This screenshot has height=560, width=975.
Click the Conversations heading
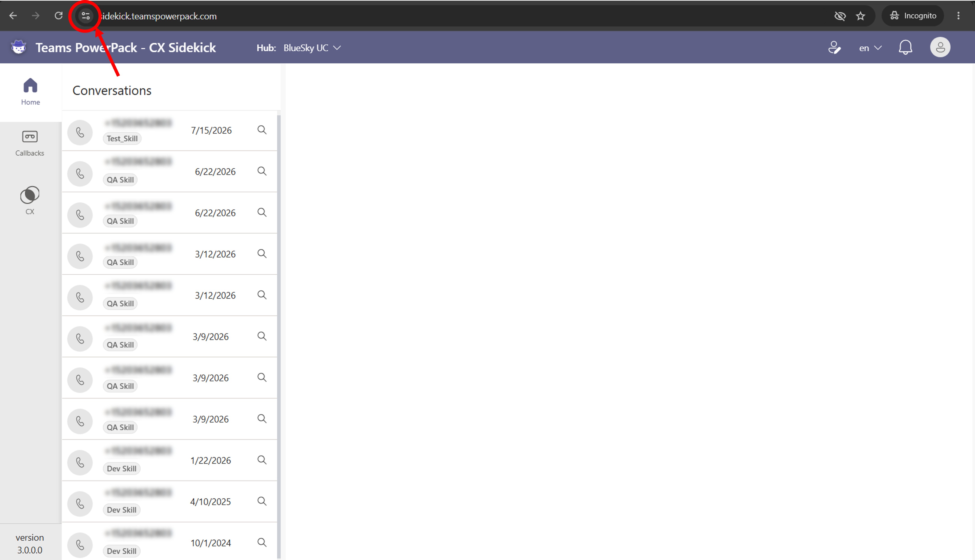(112, 90)
